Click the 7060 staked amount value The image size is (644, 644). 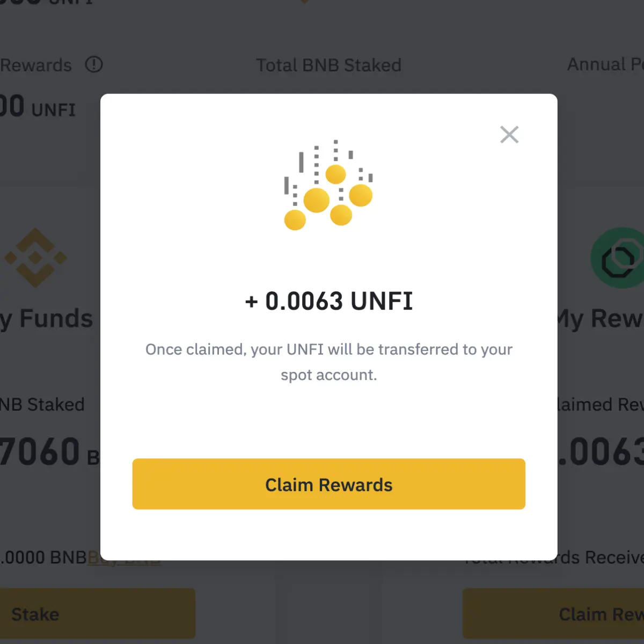40,452
